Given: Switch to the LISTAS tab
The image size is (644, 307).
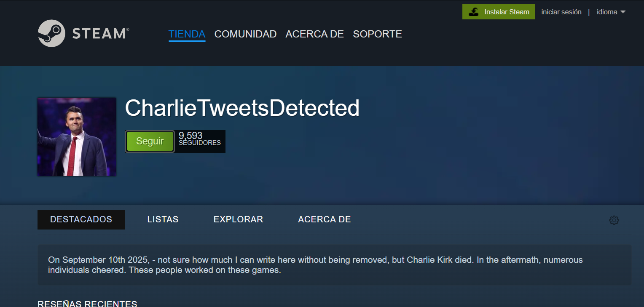Looking at the screenshot, I should [163, 219].
